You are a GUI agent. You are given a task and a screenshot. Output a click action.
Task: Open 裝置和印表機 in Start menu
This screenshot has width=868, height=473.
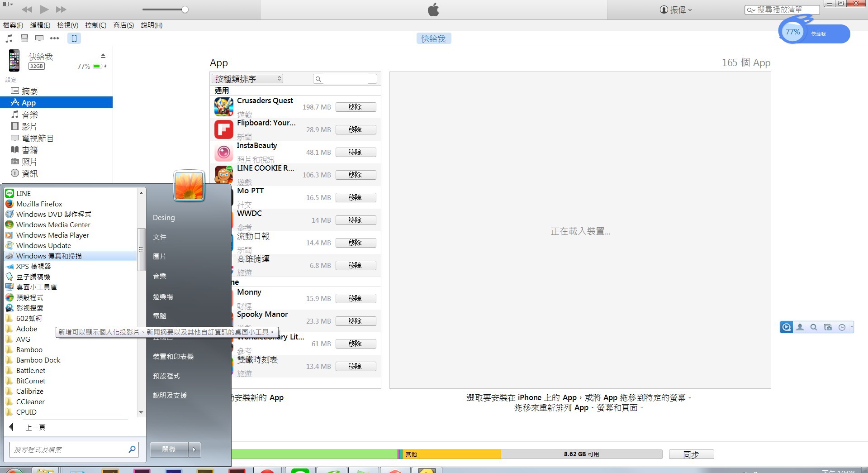pyautogui.click(x=173, y=357)
